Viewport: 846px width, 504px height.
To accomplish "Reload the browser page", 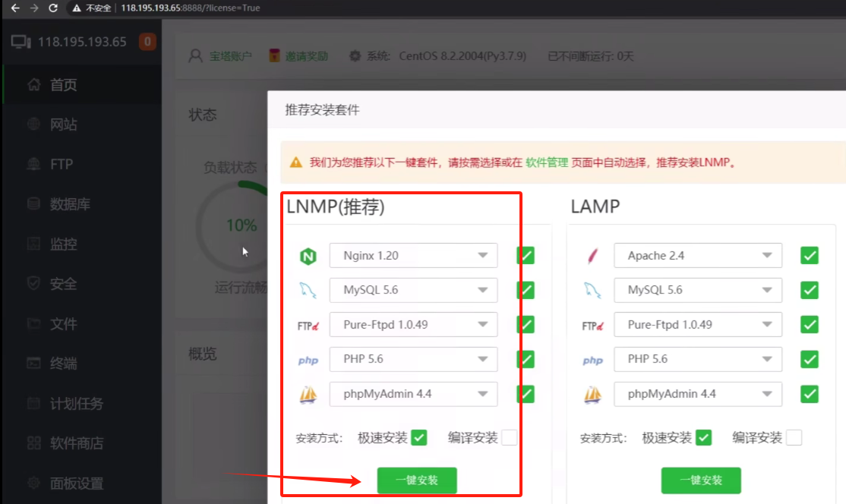I will (53, 8).
